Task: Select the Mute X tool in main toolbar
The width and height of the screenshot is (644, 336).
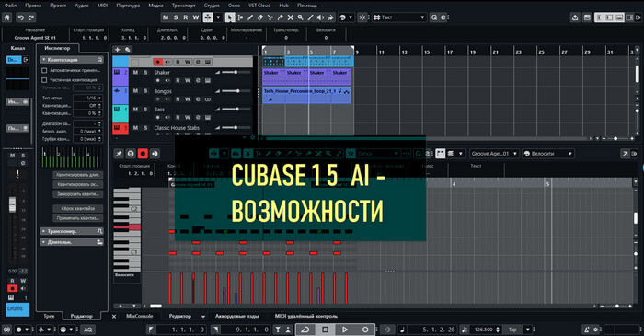Action: coord(291,17)
